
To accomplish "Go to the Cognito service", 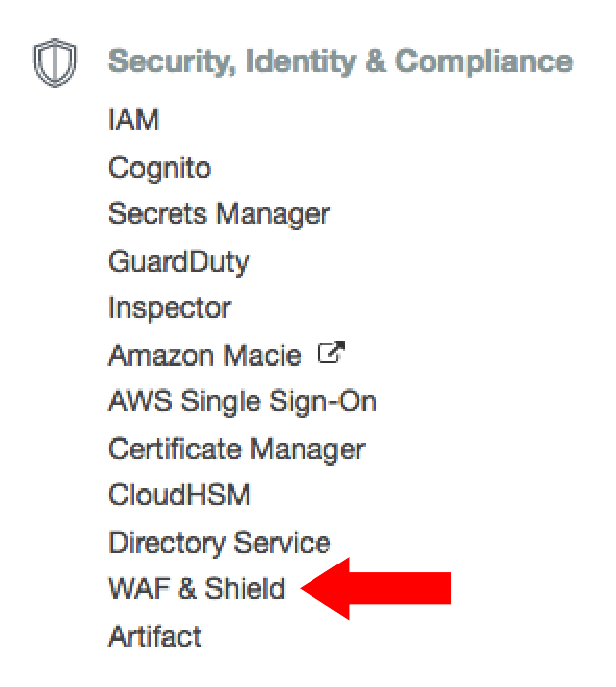I will 159,168.
